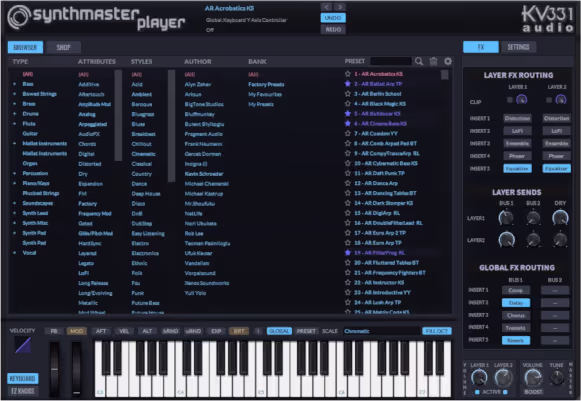This screenshot has height=401, width=581.
Task: Switch to the FX tab
Action: (x=481, y=47)
